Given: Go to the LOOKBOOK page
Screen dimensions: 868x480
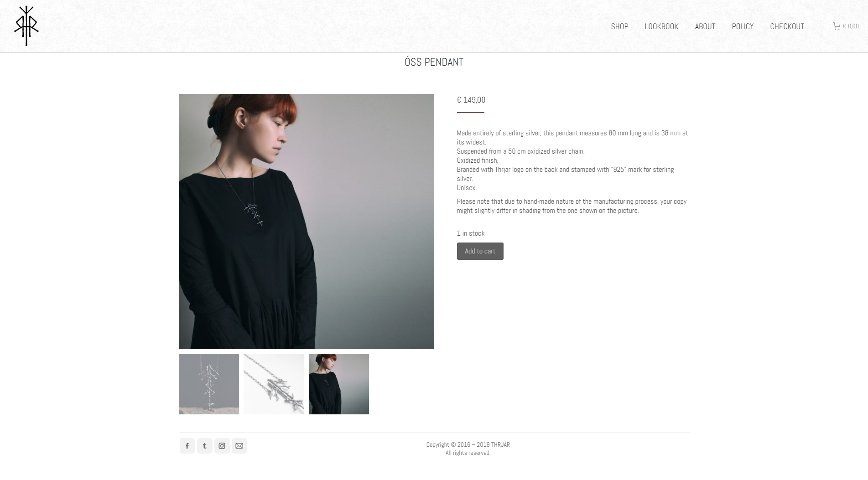Looking at the screenshot, I should tap(661, 26).
